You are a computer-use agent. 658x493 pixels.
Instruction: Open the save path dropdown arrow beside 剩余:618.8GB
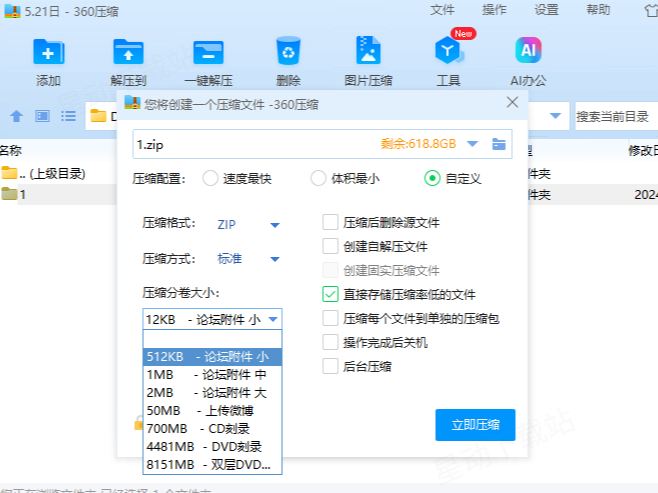point(473,144)
